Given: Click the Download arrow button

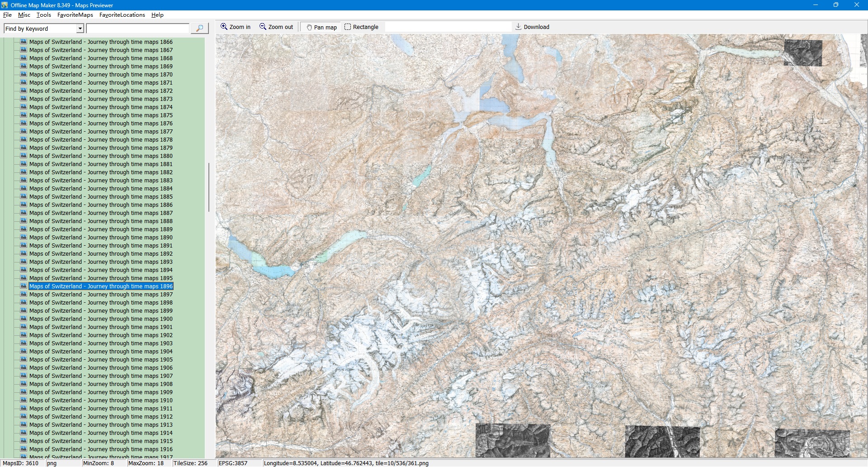Looking at the screenshot, I should (532, 27).
